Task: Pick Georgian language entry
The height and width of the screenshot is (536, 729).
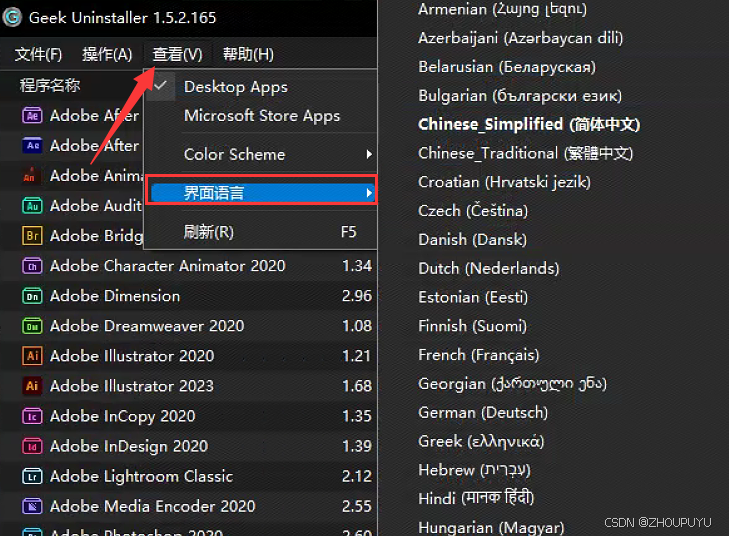Action: [512, 384]
